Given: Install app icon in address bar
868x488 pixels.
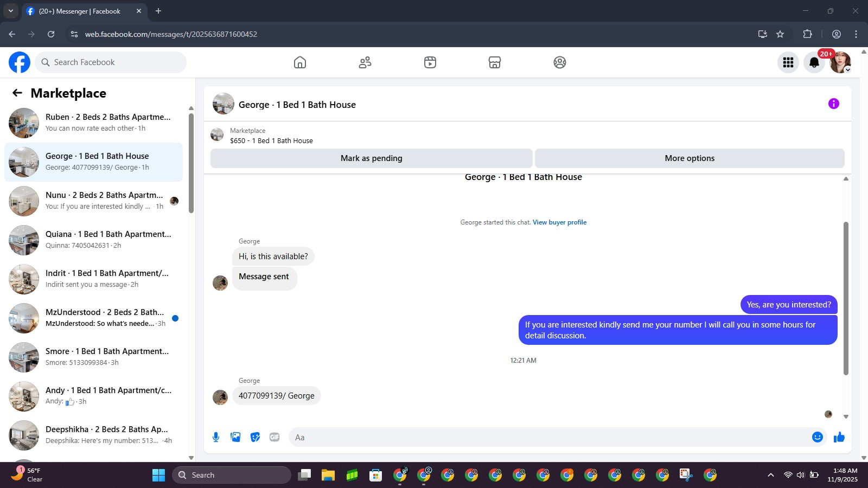Looking at the screenshot, I should 763,34.
